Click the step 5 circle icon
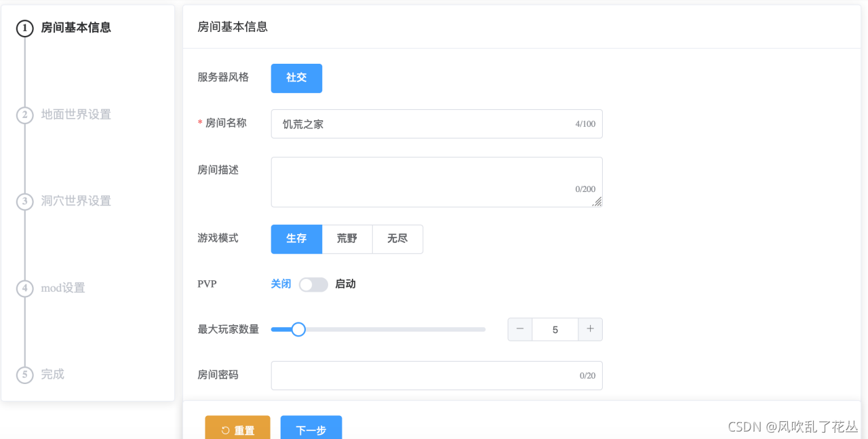The width and height of the screenshot is (868, 439). tap(25, 375)
